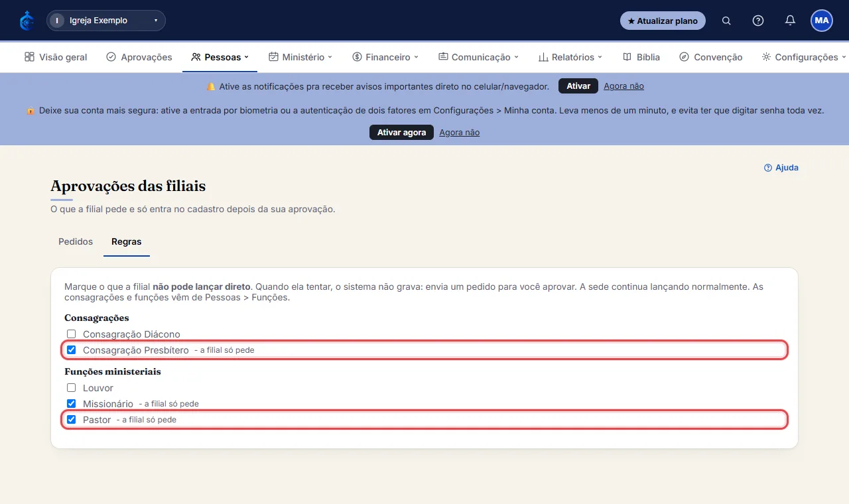Screen dimensions: 849x504
Task: Expand the Configurações menu chevron
Action: pyautogui.click(x=844, y=57)
